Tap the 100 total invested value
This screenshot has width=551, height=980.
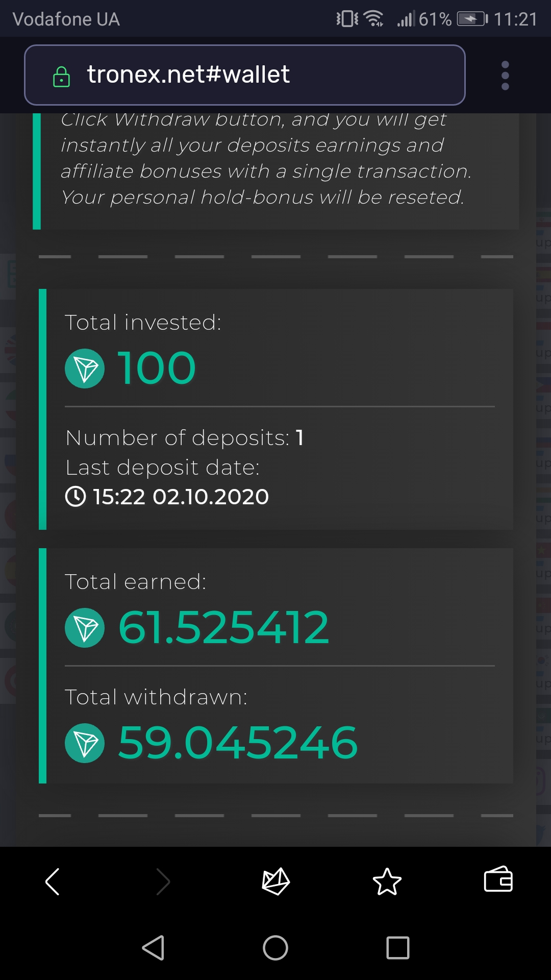157,369
